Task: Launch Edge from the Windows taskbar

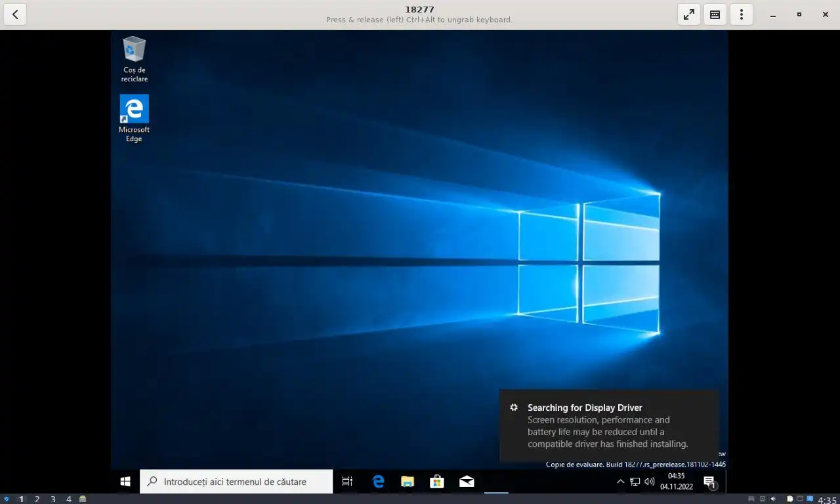Action: (378, 482)
